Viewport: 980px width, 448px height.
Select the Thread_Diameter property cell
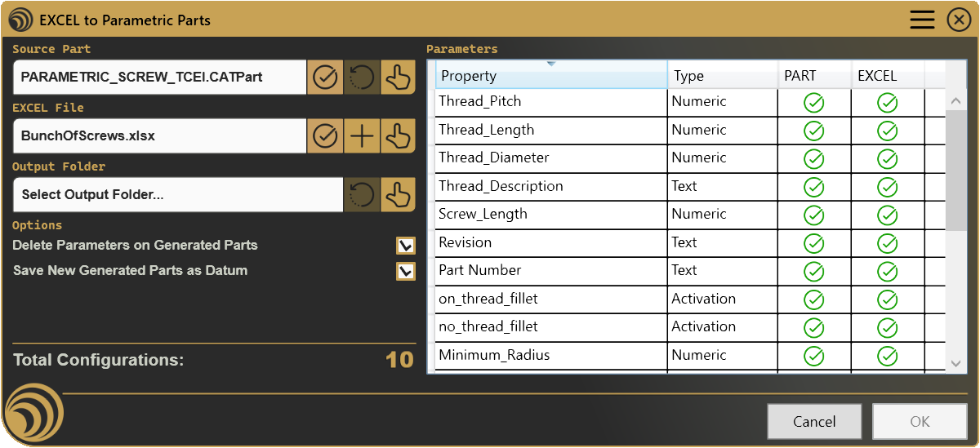pyautogui.click(x=551, y=158)
